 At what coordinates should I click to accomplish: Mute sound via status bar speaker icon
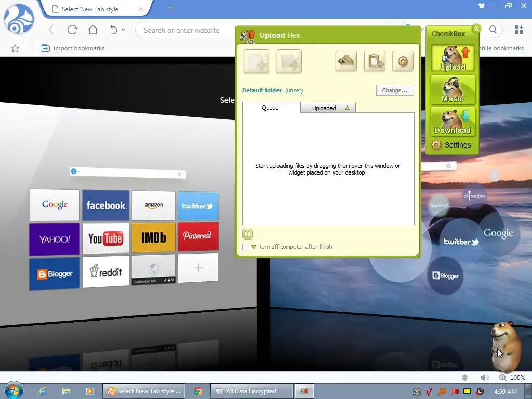pos(484,377)
